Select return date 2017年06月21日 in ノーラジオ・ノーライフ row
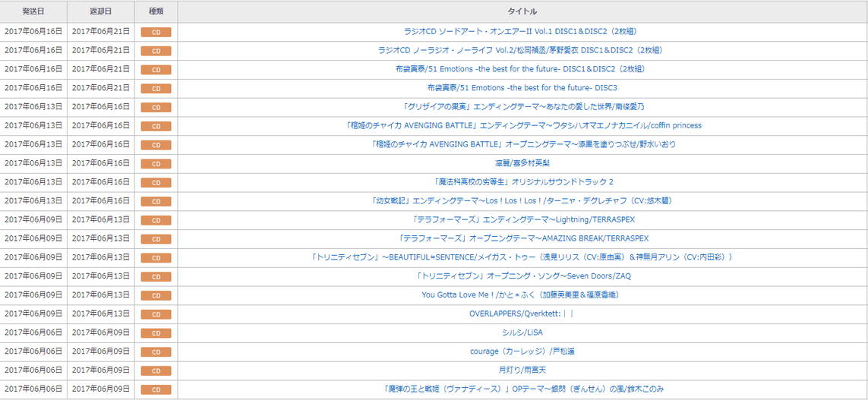 tap(101, 50)
